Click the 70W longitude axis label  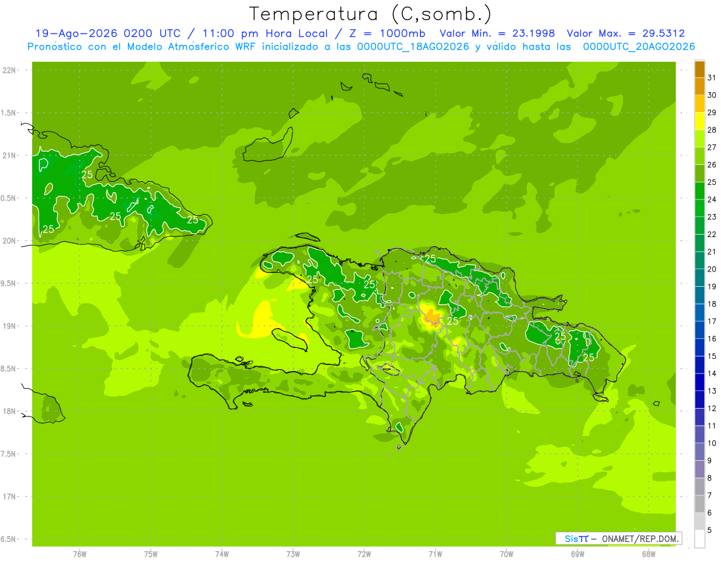pyautogui.click(x=507, y=554)
